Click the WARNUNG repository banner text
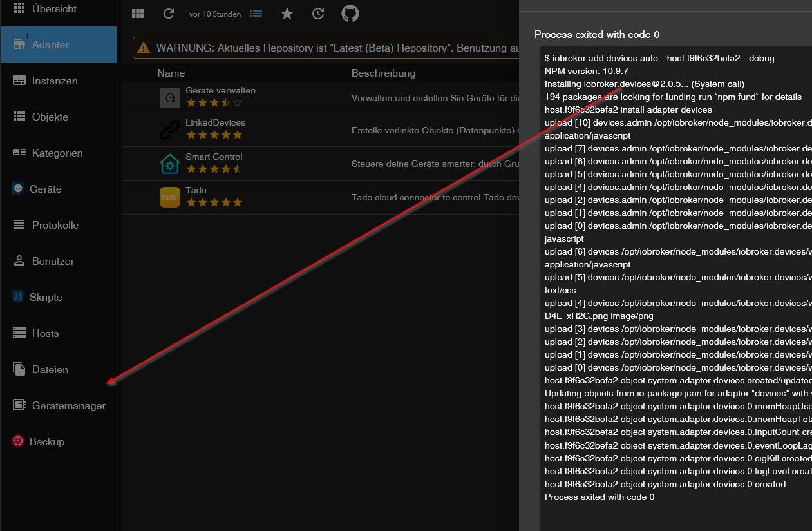Viewport: 812px width, 531px height. pyautogui.click(x=337, y=48)
